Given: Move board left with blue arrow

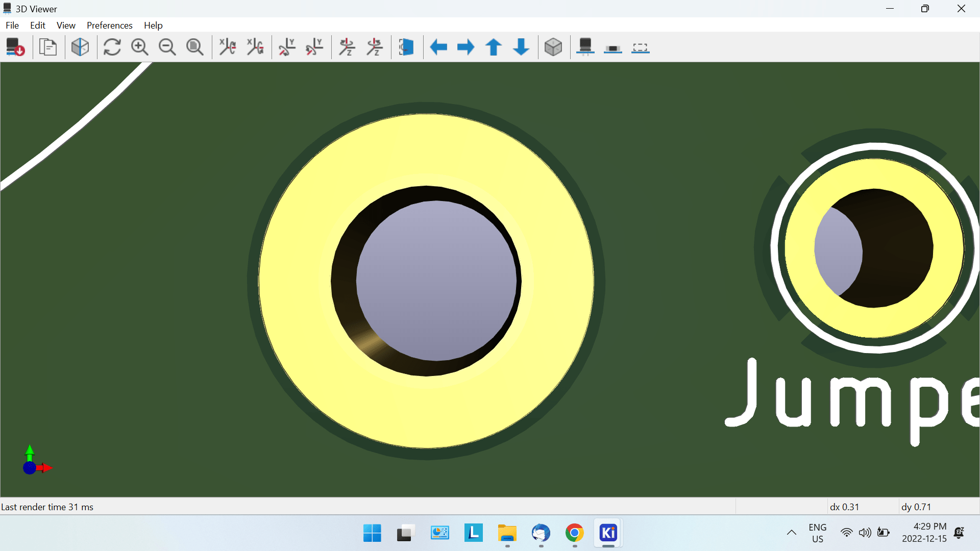Looking at the screenshot, I should pos(438,47).
